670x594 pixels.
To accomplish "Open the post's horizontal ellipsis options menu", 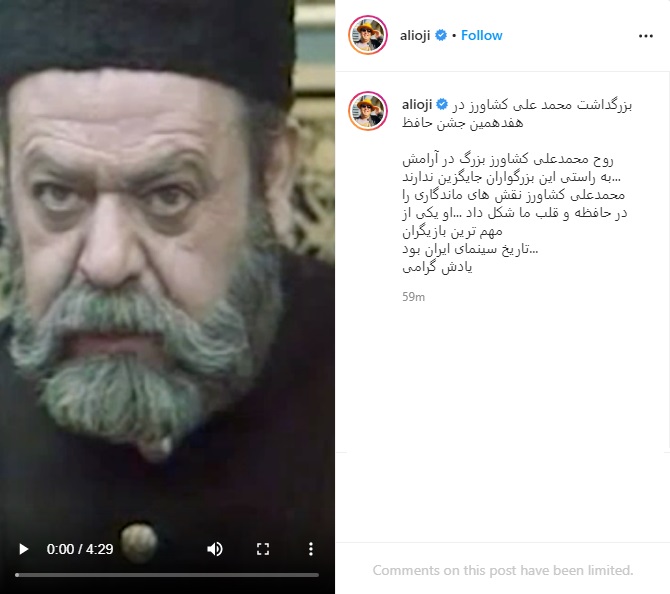I will pos(645,36).
